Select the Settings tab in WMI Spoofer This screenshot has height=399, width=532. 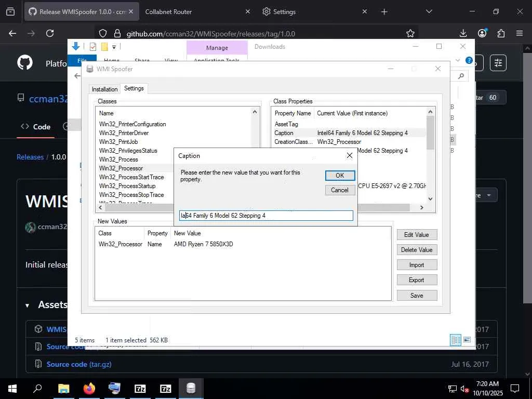click(x=134, y=88)
